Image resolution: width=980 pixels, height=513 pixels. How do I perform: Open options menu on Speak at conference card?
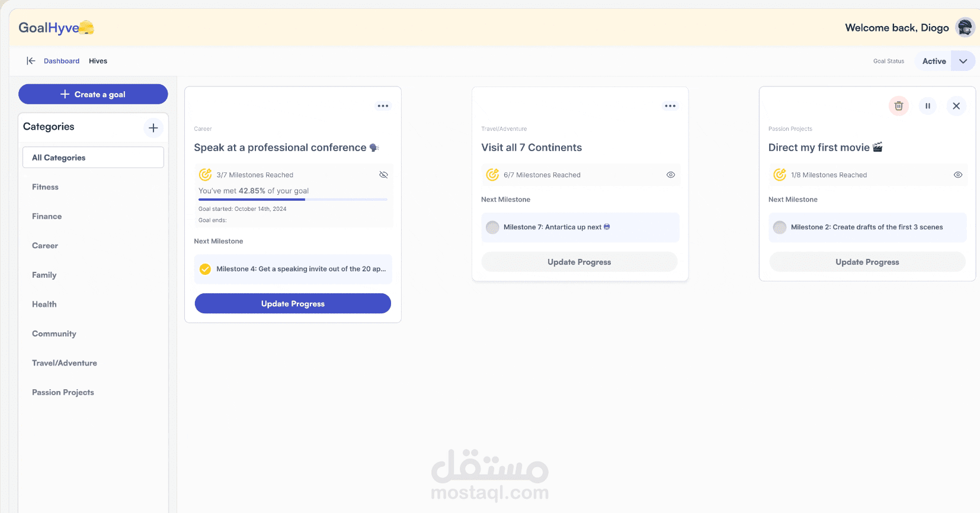383,106
